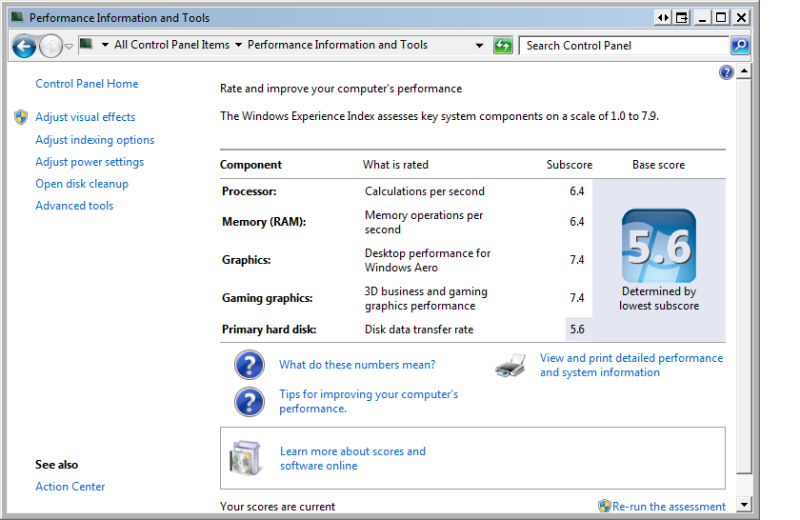Select 'All Control Panel Items' in the breadcrumb
Image resolution: width=800 pixels, height=520 pixels.
(171, 45)
